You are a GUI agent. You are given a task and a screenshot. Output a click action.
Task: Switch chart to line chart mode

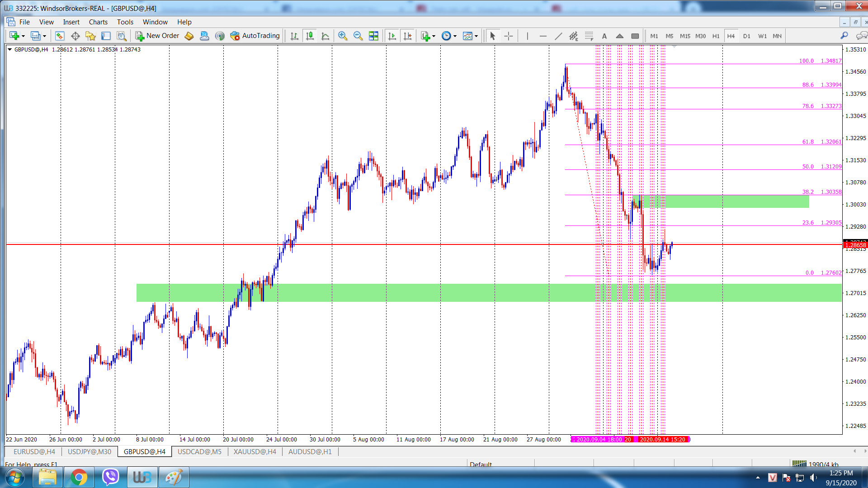[x=325, y=36]
